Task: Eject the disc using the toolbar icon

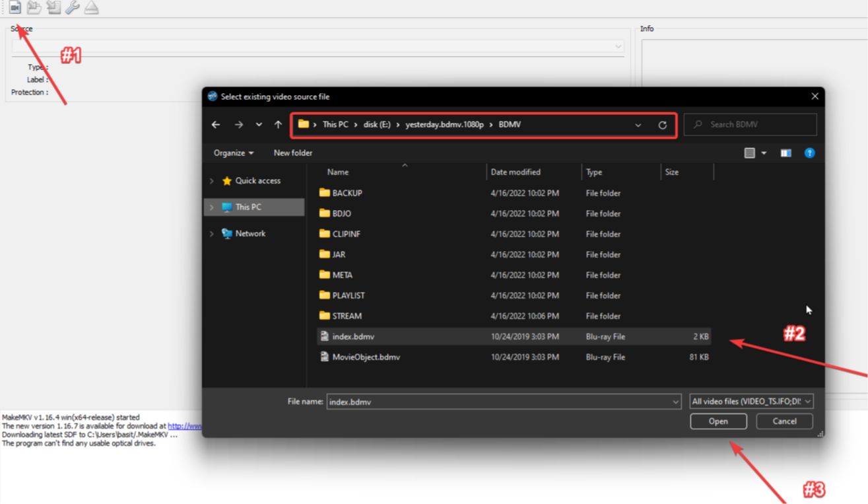Action: click(x=92, y=7)
